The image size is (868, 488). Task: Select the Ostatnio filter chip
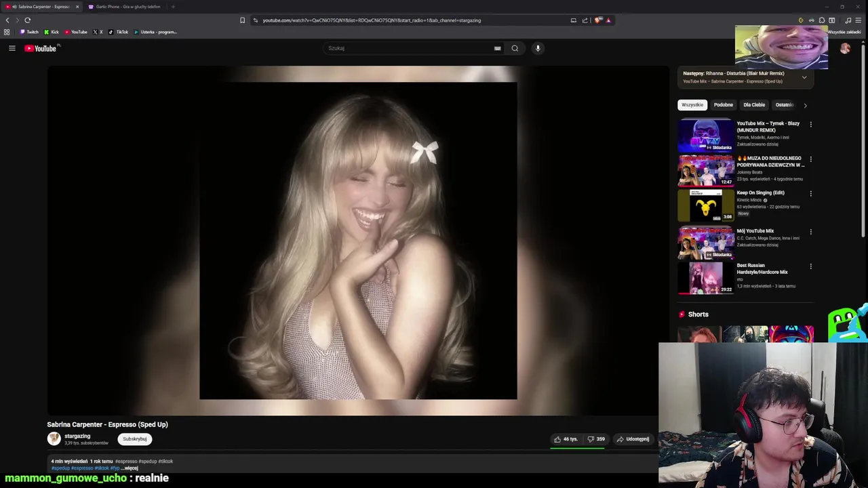785,105
